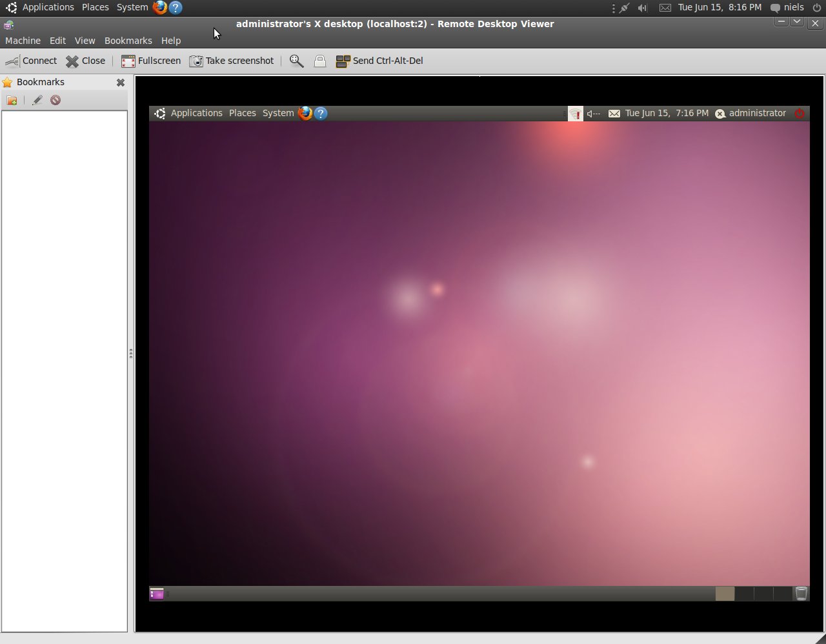Click the remote show desktop icon

pyautogui.click(x=156, y=593)
